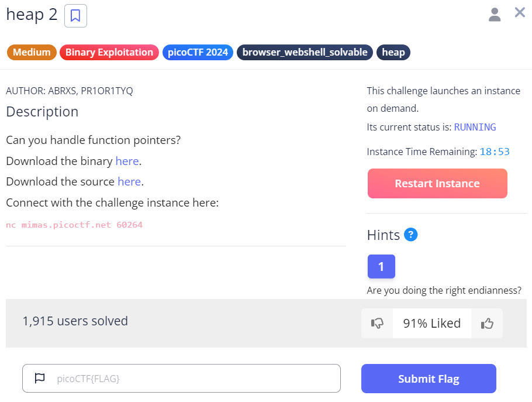Click the Submit Flag button
Screen dimensions: 532x402
(429, 379)
